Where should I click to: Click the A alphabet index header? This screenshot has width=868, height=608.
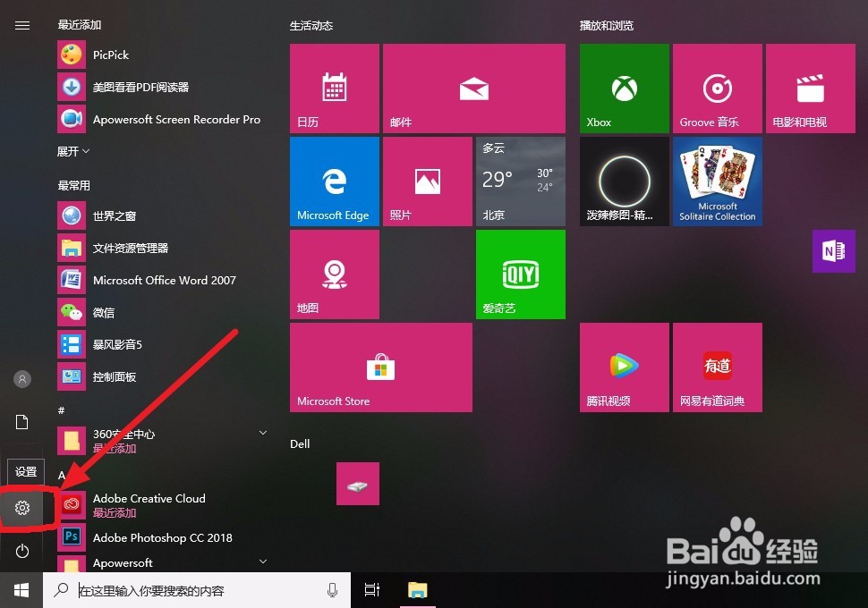pyautogui.click(x=62, y=476)
